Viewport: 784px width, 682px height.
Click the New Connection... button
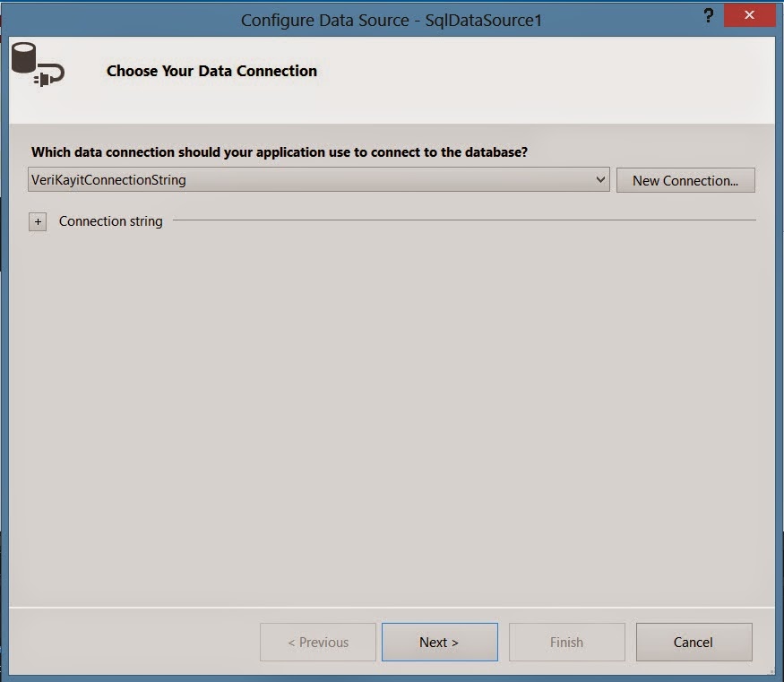(x=685, y=180)
